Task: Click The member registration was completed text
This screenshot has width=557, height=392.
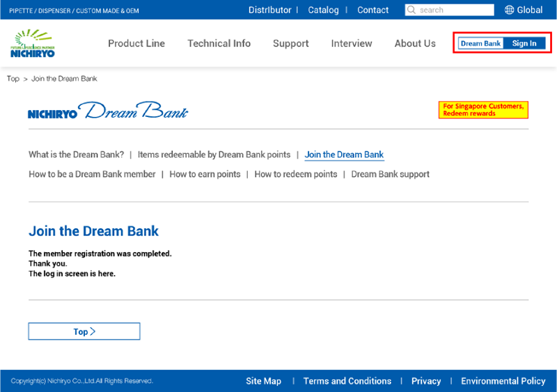Action: tap(100, 253)
